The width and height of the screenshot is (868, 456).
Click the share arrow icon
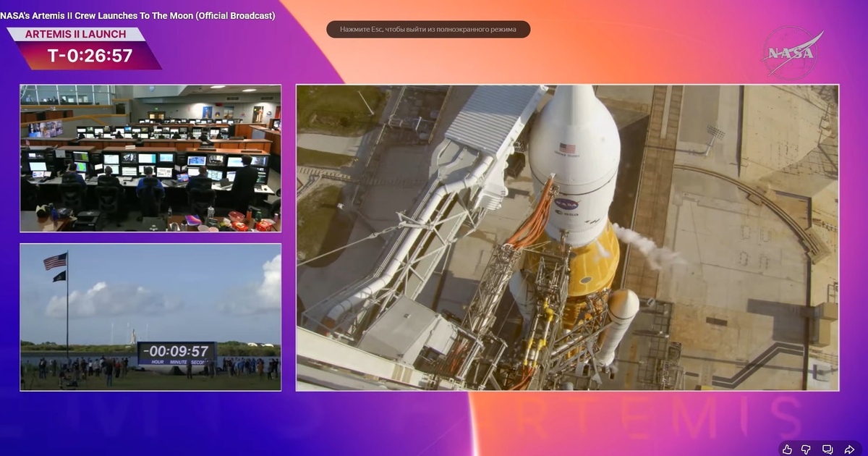click(x=848, y=449)
